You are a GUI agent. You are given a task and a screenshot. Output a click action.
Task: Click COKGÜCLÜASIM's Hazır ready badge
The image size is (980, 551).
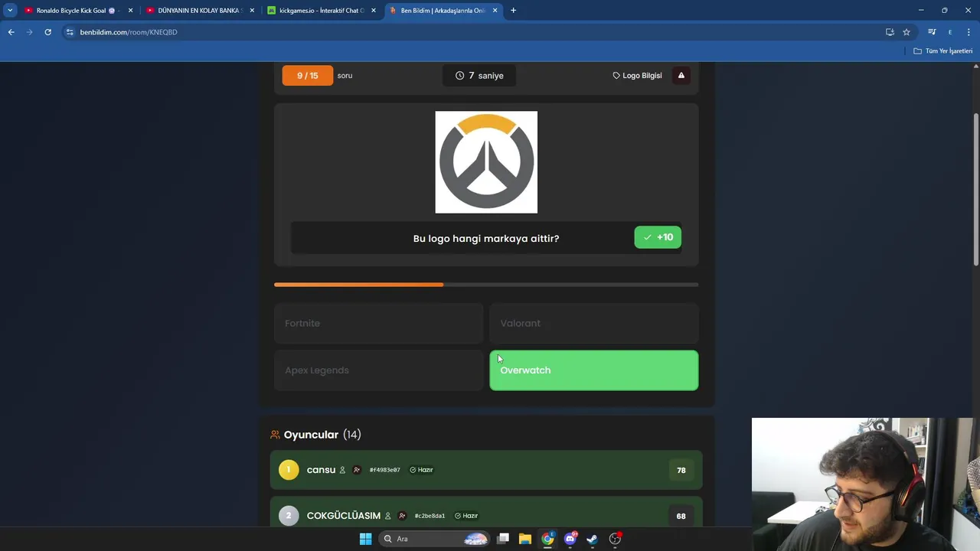467,516
